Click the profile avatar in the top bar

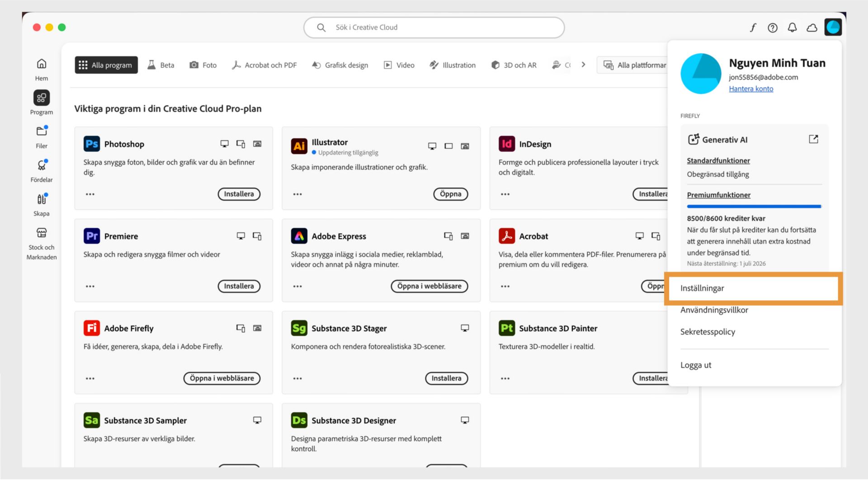click(833, 27)
